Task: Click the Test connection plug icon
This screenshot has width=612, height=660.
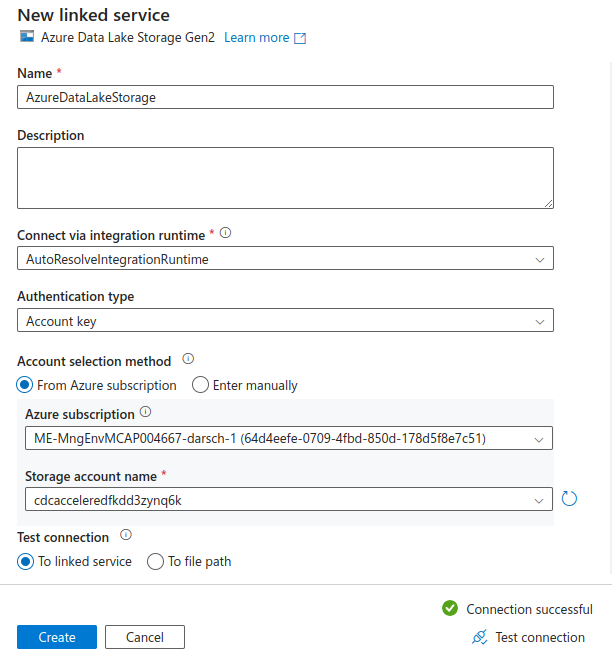Action: click(479, 637)
